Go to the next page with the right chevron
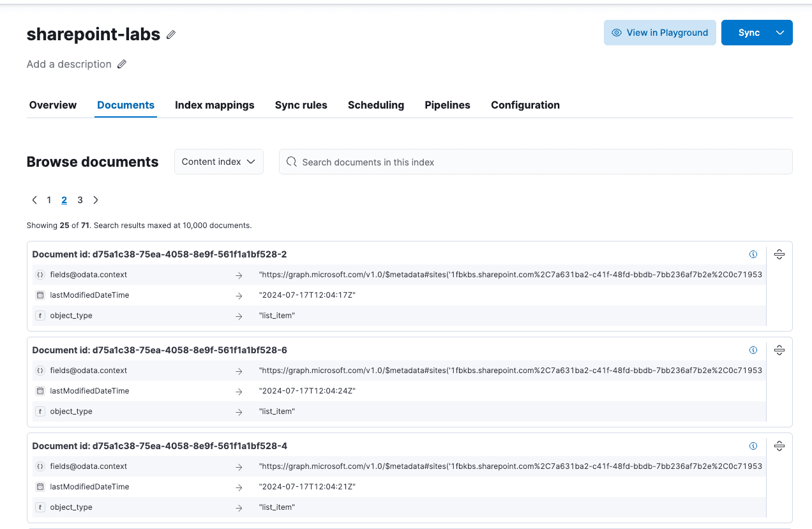Image resolution: width=812 pixels, height=529 pixels. click(96, 199)
